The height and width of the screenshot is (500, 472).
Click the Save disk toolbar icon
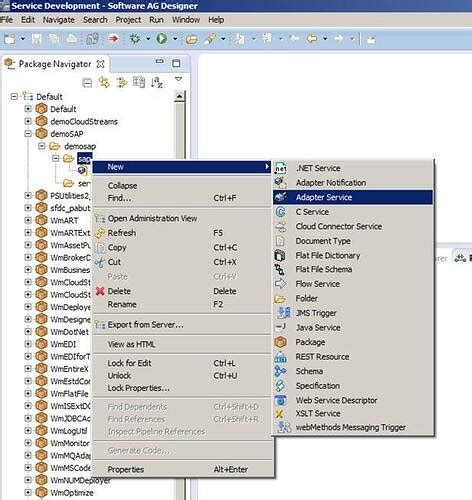click(x=37, y=39)
